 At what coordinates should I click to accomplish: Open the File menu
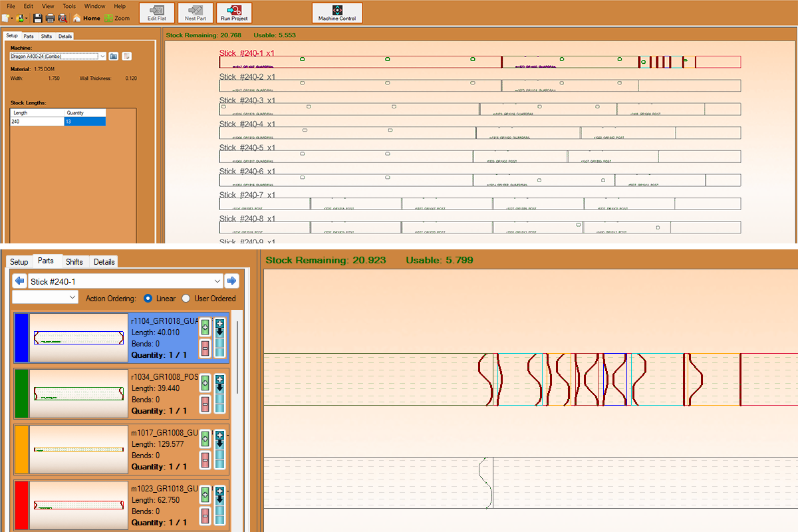[11, 6]
